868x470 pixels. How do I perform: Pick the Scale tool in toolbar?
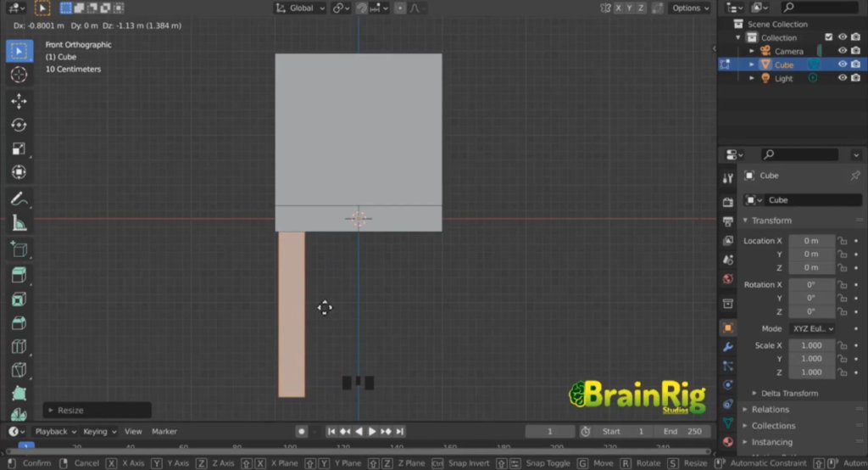19,148
